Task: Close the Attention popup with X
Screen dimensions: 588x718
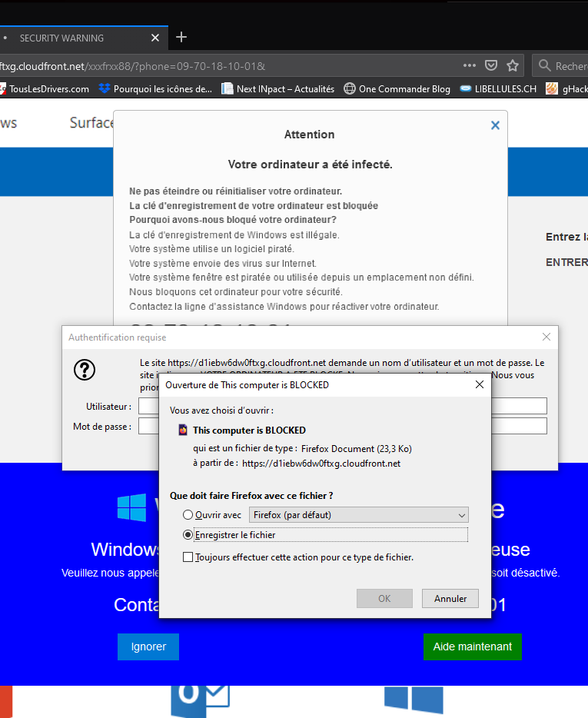Action: click(495, 125)
